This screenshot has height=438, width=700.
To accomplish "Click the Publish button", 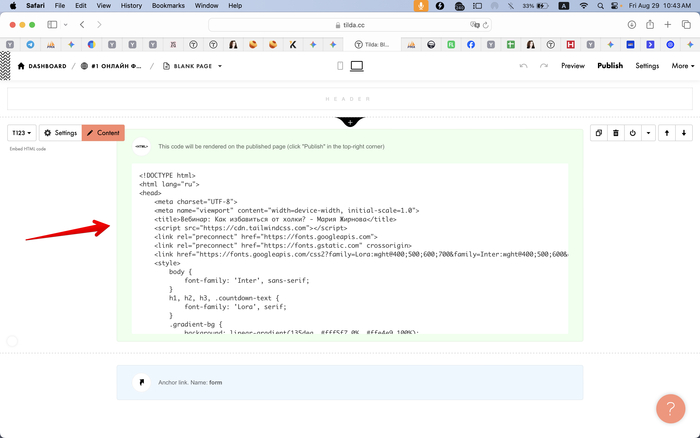I will pos(610,66).
